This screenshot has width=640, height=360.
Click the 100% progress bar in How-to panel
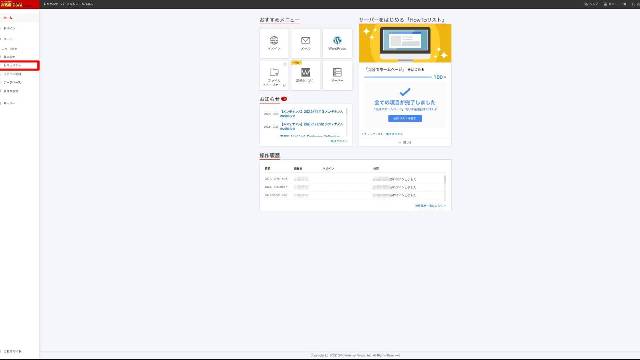pyautogui.click(x=398, y=77)
